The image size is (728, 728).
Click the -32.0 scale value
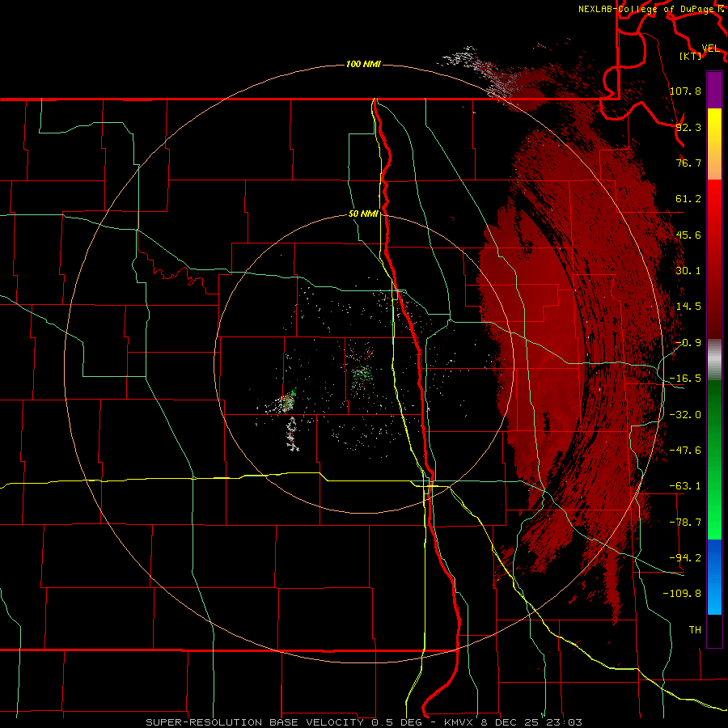[x=685, y=415]
